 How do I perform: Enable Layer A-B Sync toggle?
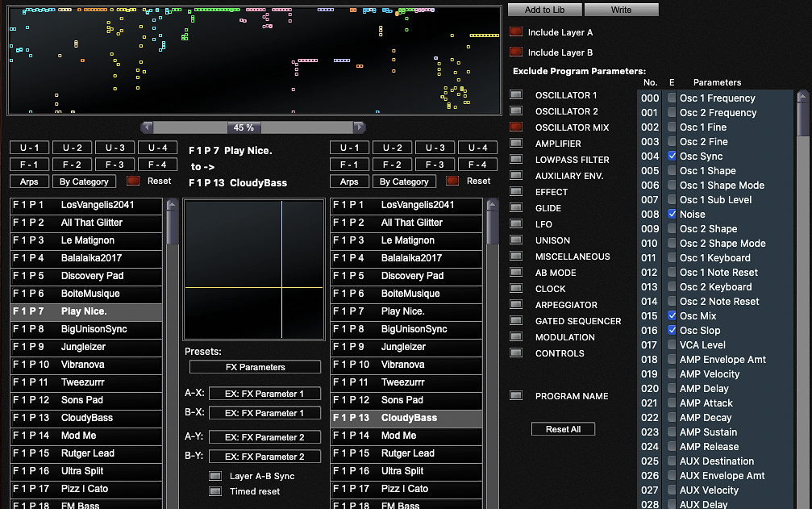coord(215,476)
